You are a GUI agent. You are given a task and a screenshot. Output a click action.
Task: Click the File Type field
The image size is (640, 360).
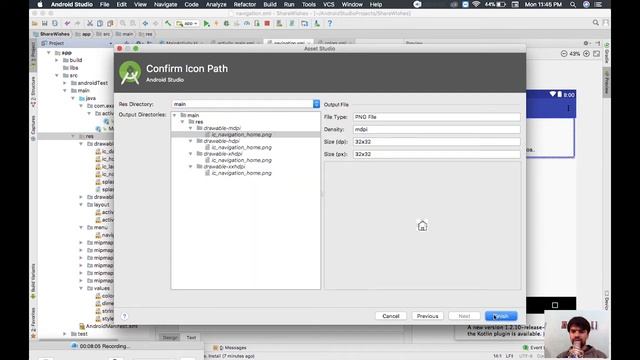tap(437, 117)
